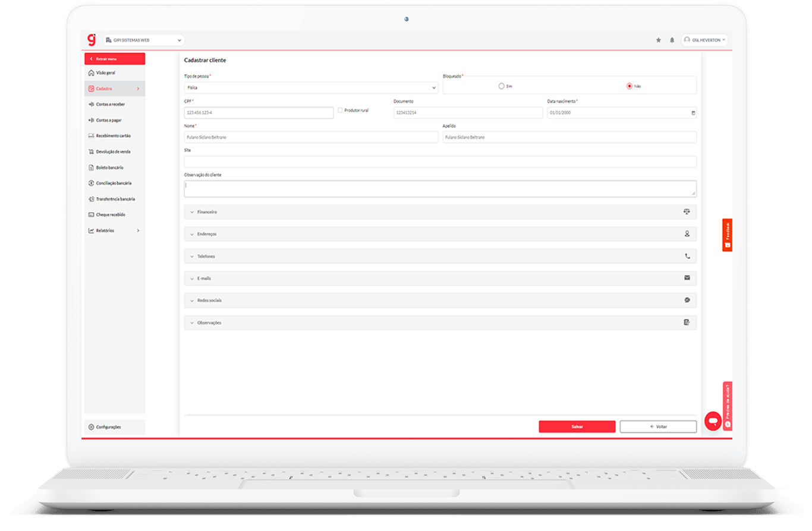This screenshot has width=812, height=531.
Task: Open the Tipo de pessoa dropdown
Action: click(x=311, y=88)
